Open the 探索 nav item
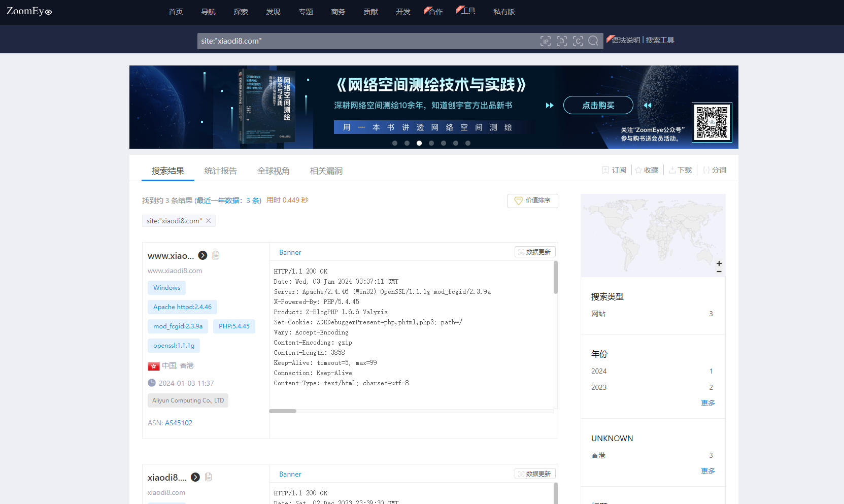This screenshot has width=844, height=504. 241,12
